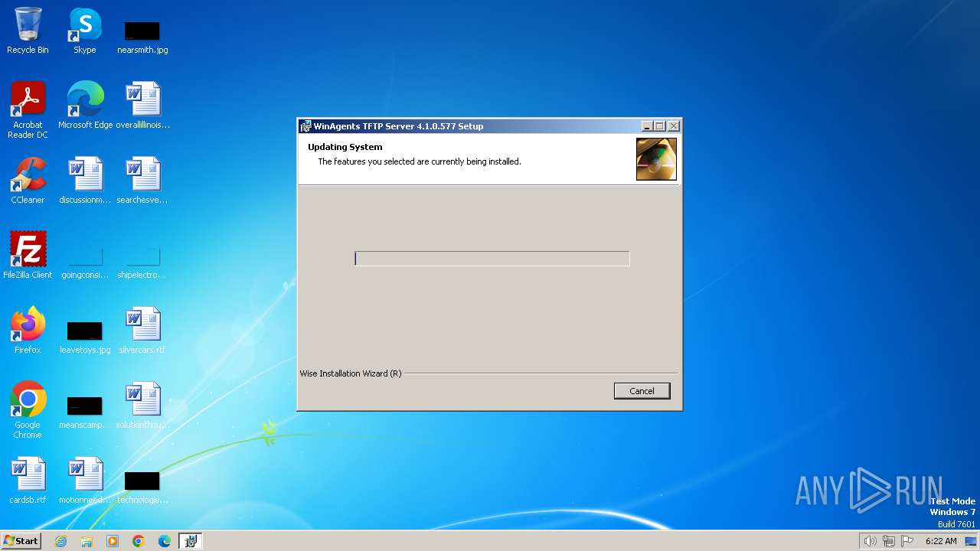Launch Chrome from the taskbar
Screen dimensions: 980x551
point(139,541)
